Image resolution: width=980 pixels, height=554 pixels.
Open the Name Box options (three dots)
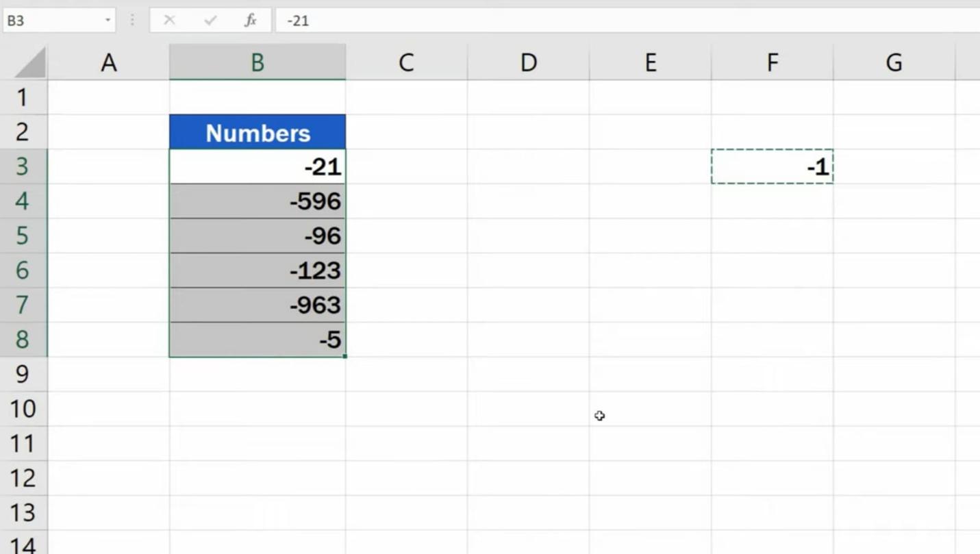click(131, 20)
